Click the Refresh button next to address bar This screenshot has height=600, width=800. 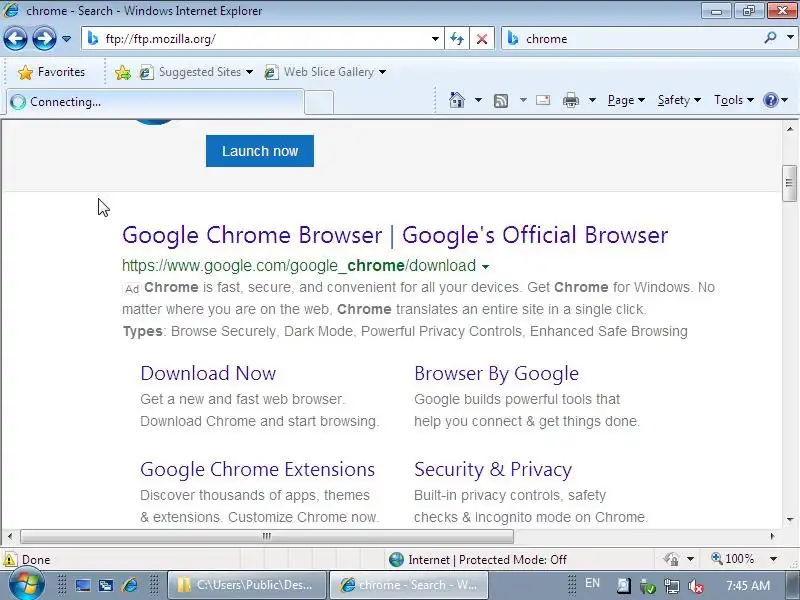click(457, 39)
